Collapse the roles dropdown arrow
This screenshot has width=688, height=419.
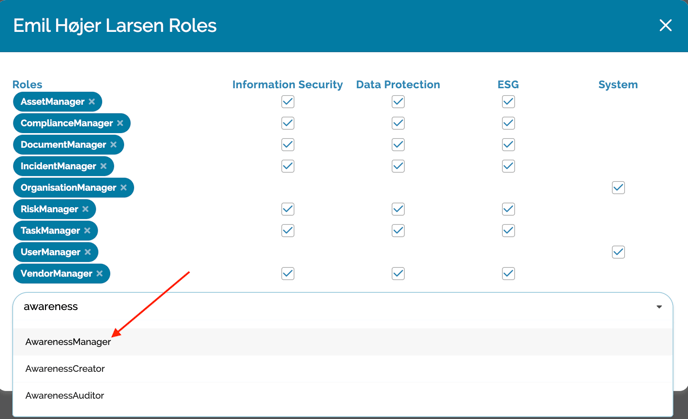659,307
